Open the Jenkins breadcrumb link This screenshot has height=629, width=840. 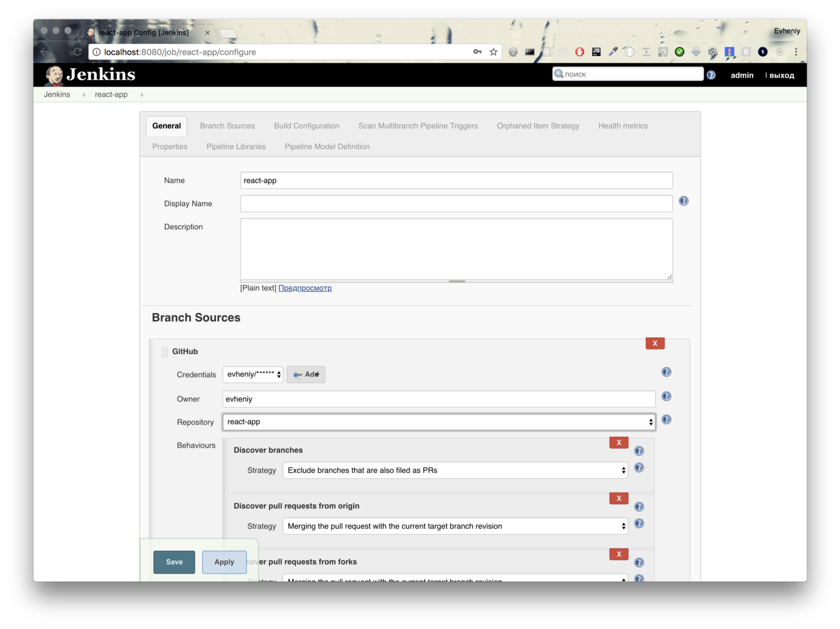[57, 94]
